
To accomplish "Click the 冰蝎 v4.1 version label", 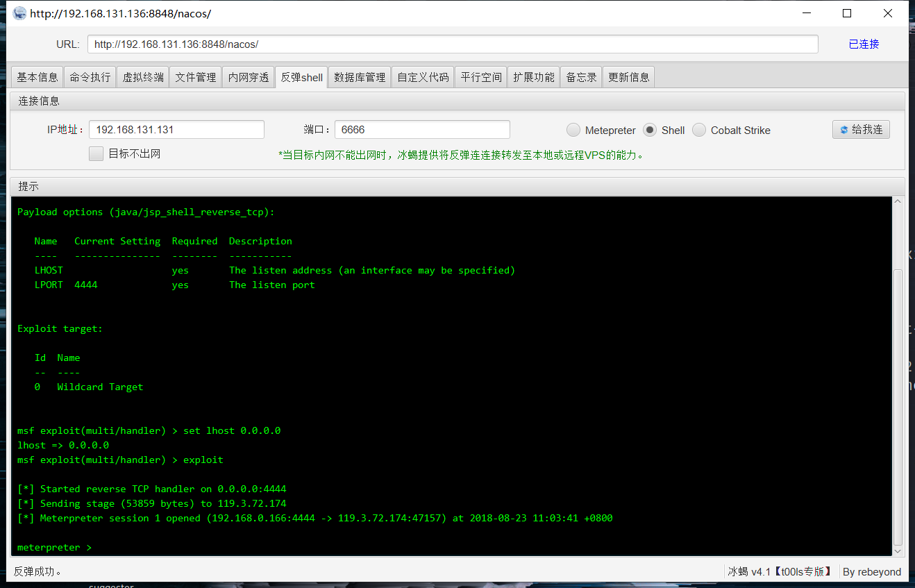I will coord(780,572).
